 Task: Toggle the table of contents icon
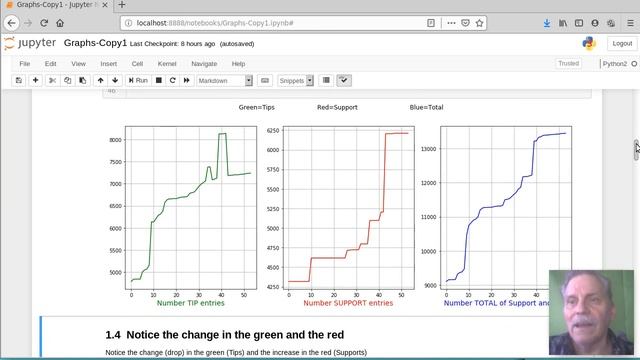pos(326,80)
